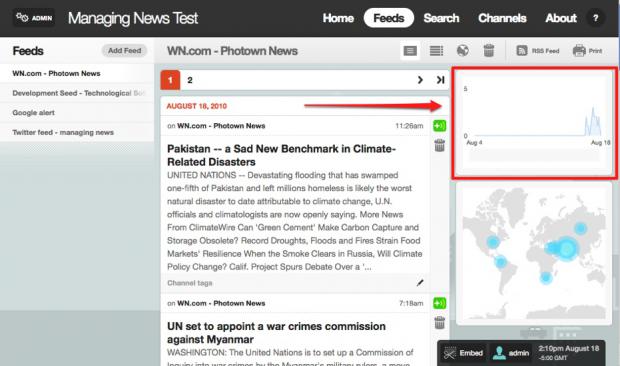This screenshot has width=620, height=366.
Task: Switch to compact list view
Action: tap(436, 51)
